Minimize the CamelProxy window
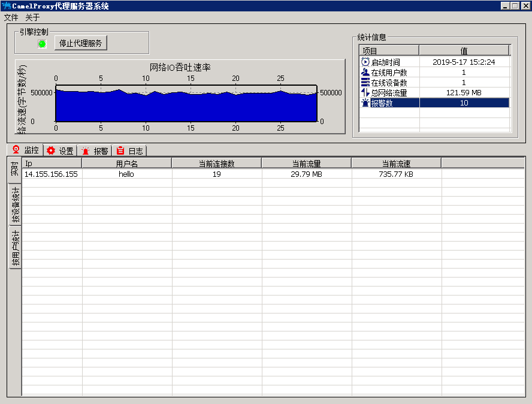 505,6
